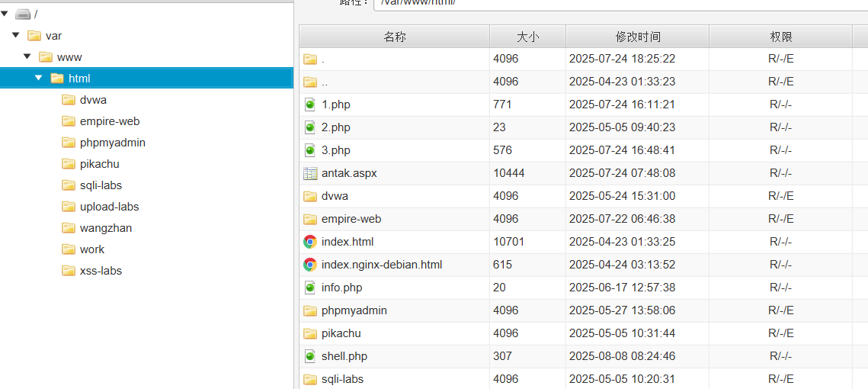Click phpmyadmin folder icon in tree
The height and width of the screenshot is (389, 868).
click(x=69, y=143)
